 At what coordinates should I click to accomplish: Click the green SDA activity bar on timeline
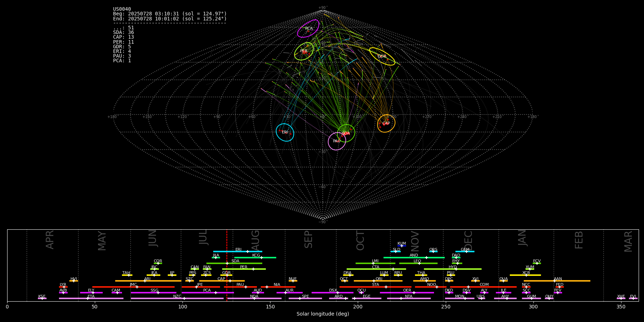click(x=234, y=263)
